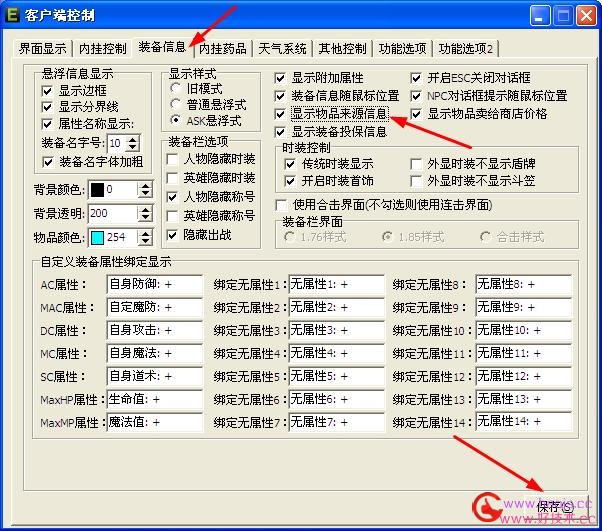Click the 背景透明 value field
The image size is (602, 531).
[112, 213]
